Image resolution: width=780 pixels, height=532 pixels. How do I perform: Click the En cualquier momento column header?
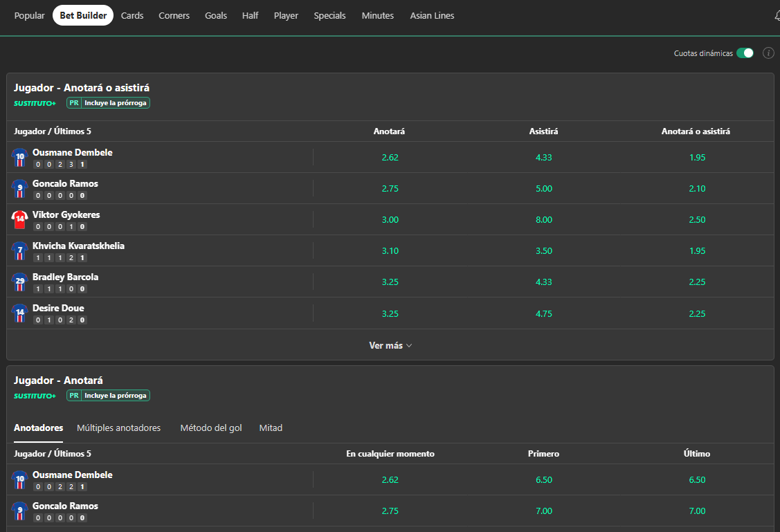[x=390, y=454]
